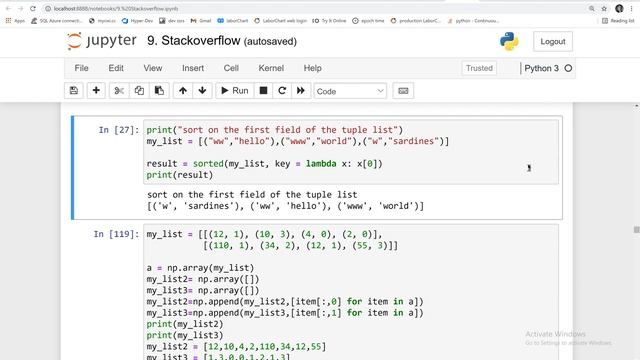Viewport: 640px width, 360px height.
Task: Run the selected cell
Action: click(x=235, y=91)
